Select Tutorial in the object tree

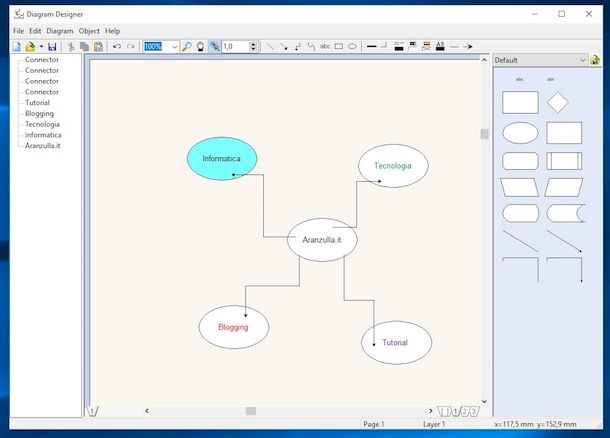[37, 103]
